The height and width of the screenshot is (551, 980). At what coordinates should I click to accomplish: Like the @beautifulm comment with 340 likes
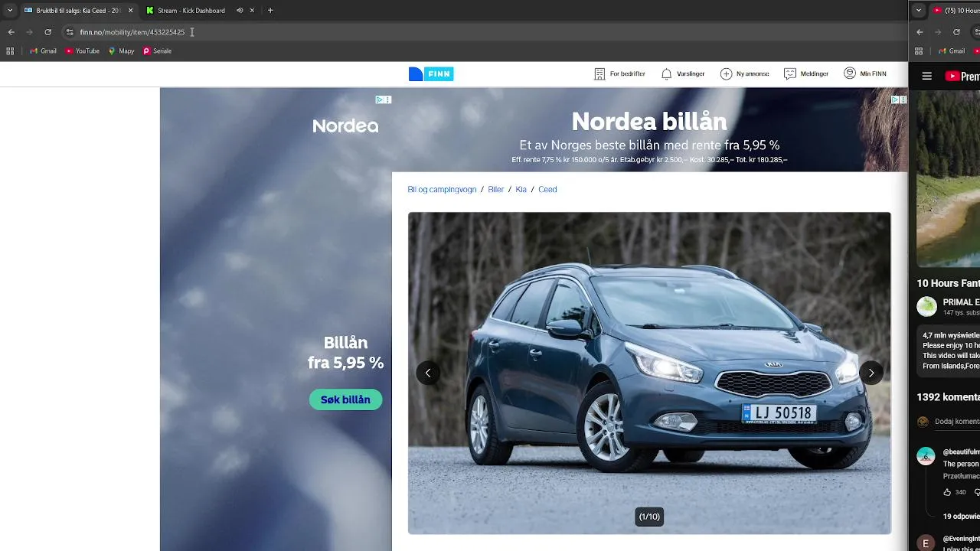pyautogui.click(x=947, y=492)
